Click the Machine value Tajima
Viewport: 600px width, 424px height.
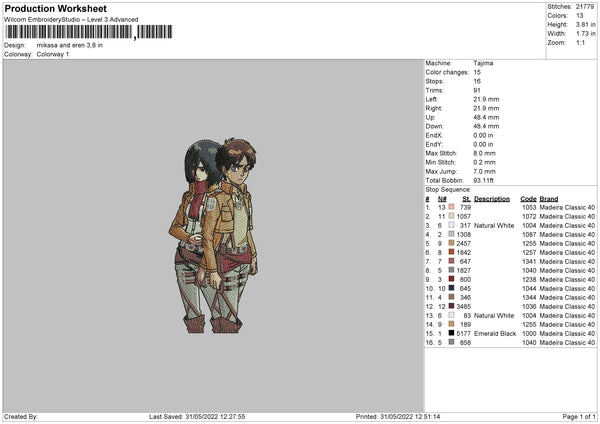point(483,63)
